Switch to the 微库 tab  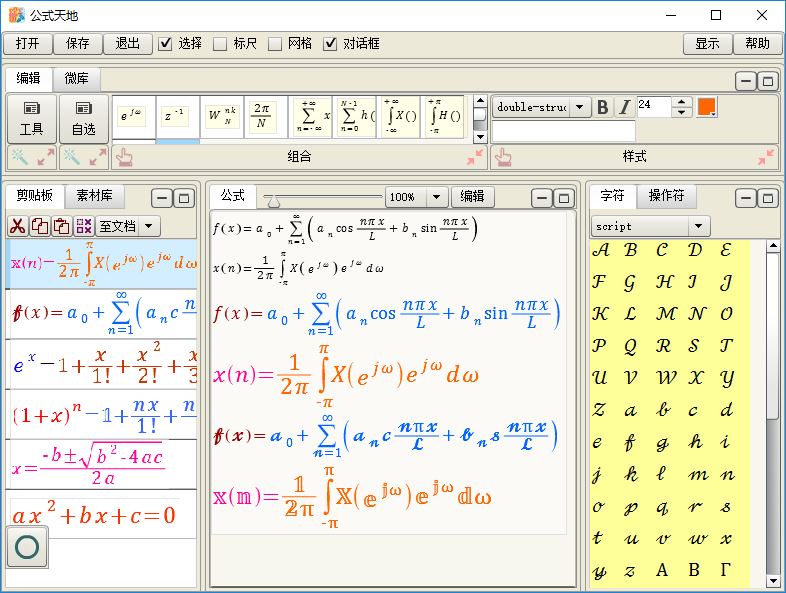tap(76, 78)
